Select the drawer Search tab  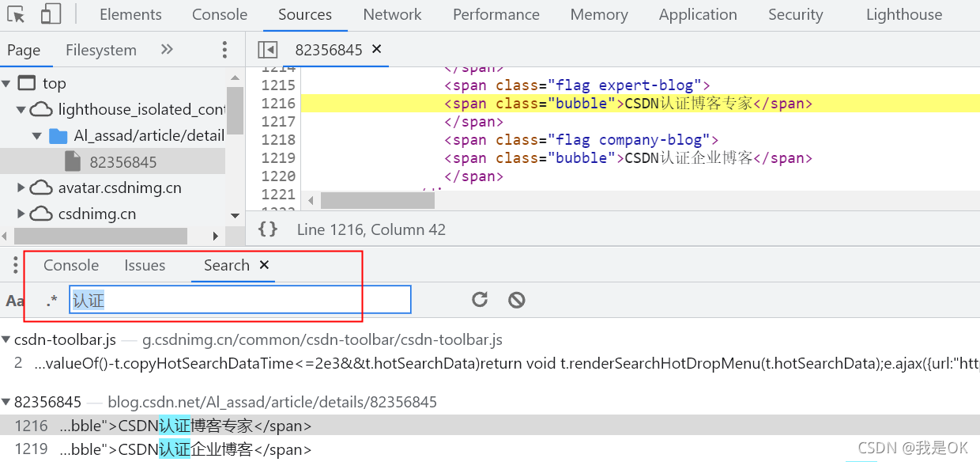pos(227,265)
